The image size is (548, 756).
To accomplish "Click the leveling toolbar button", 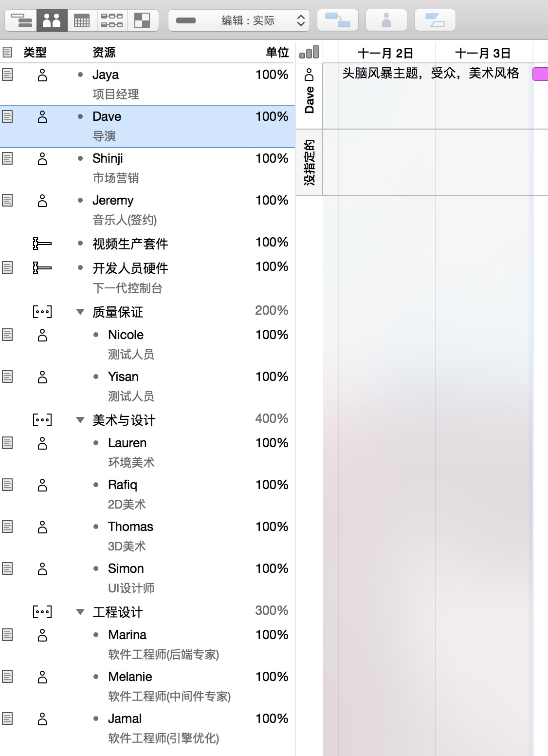I will point(435,20).
